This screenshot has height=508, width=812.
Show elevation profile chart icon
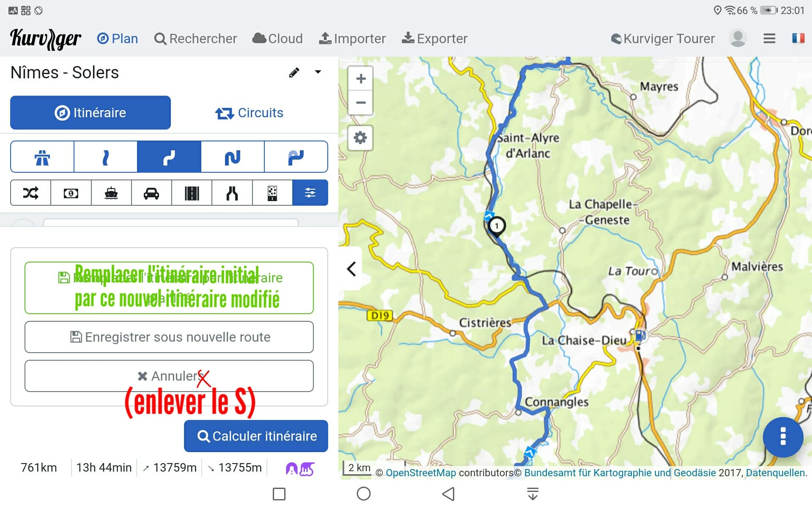[x=292, y=469]
